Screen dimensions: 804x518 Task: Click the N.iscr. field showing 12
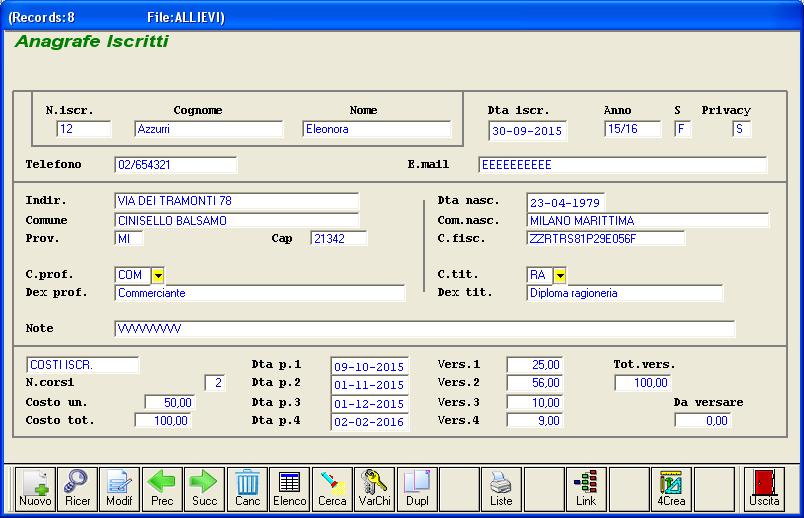[84, 129]
